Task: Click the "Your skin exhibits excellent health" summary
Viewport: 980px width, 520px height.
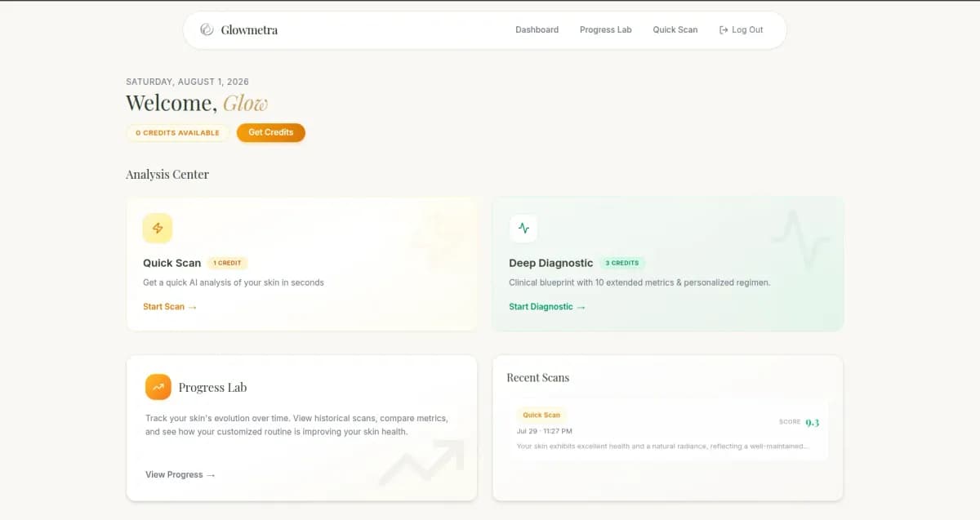Action: [x=663, y=447]
